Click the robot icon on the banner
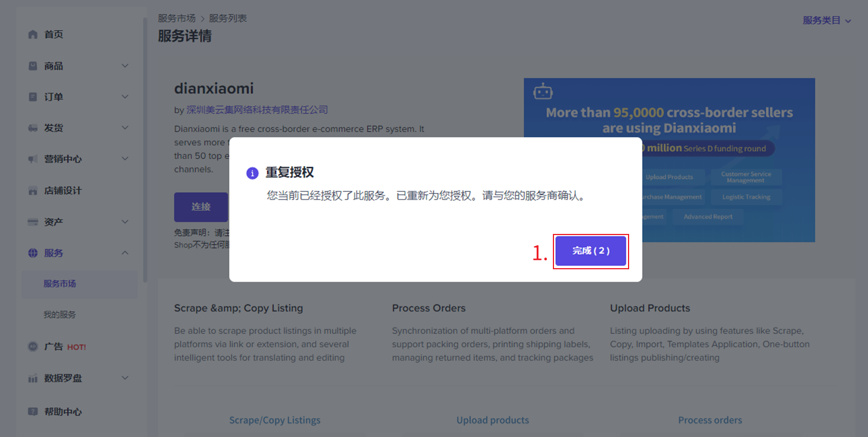The width and height of the screenshot is (868, 437). pyautogui.click(x=543, y=91)
